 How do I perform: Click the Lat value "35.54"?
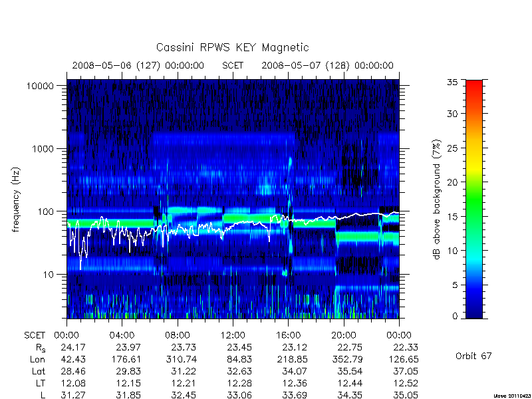tap(350, 372)
